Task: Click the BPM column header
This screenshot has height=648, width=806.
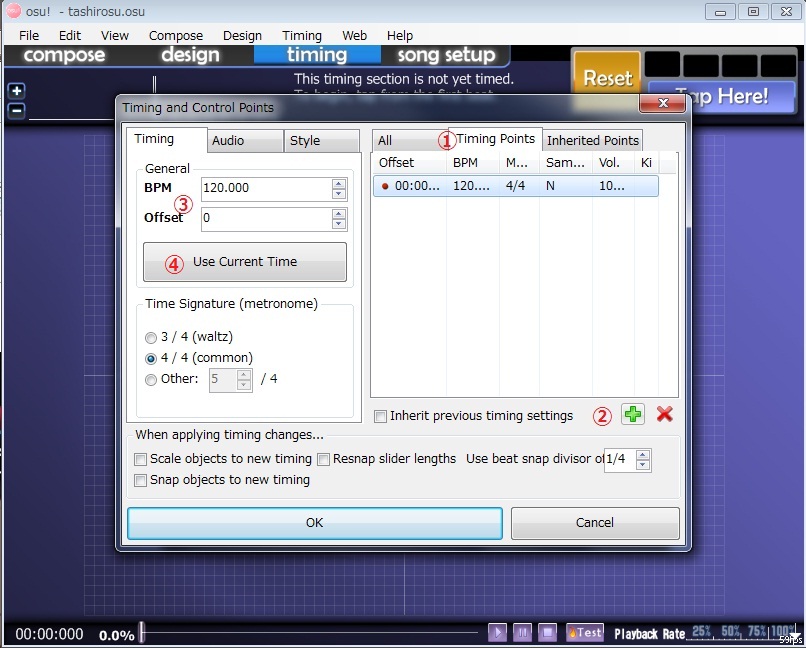Action: tap(472, 163)
